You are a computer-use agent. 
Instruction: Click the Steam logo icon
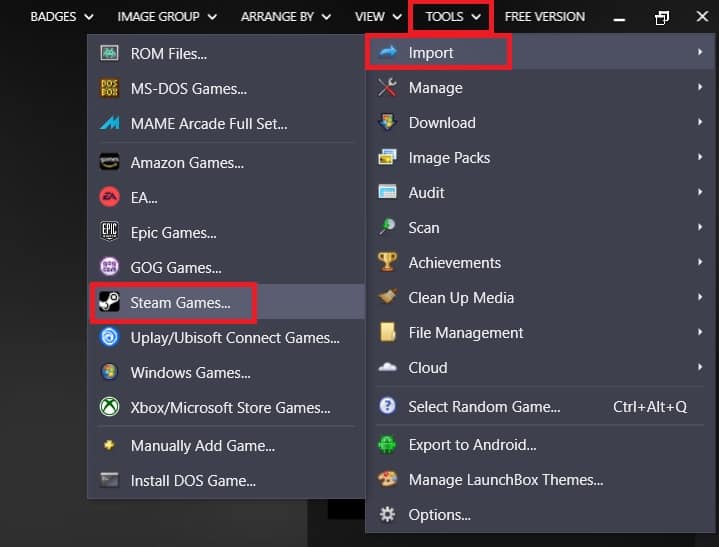pos(109,302)
